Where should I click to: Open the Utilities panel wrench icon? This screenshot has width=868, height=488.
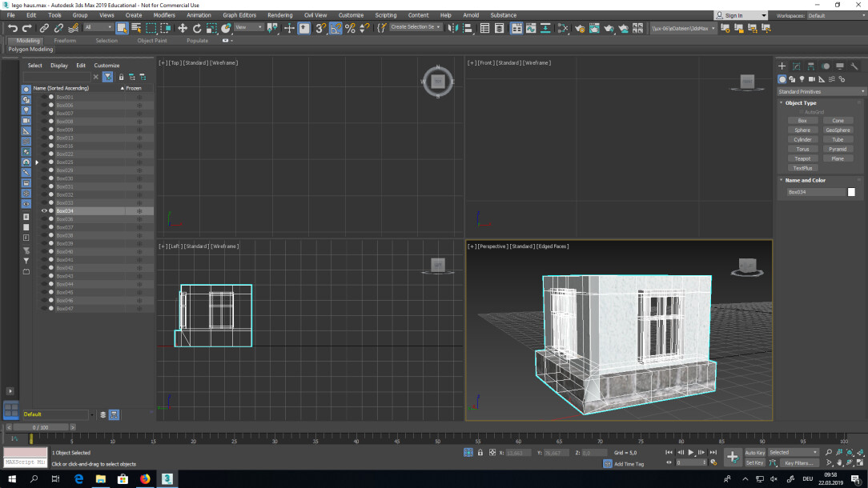click(854, 66)
